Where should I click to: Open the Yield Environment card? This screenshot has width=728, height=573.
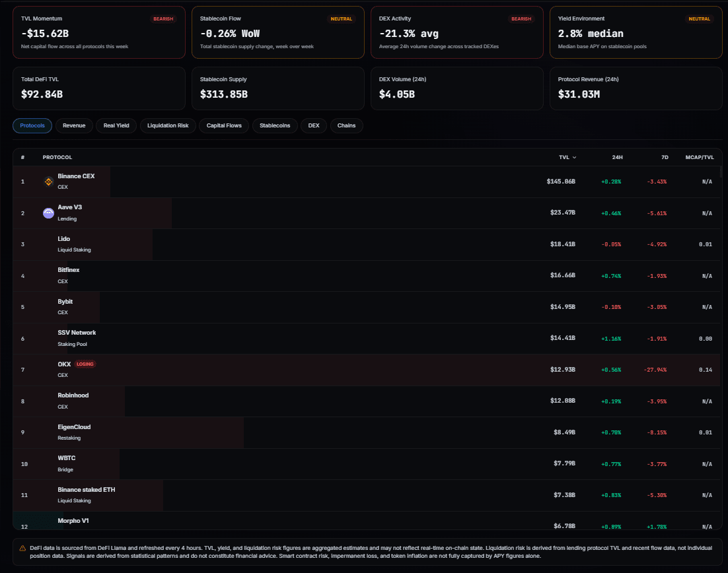point(636,32)
